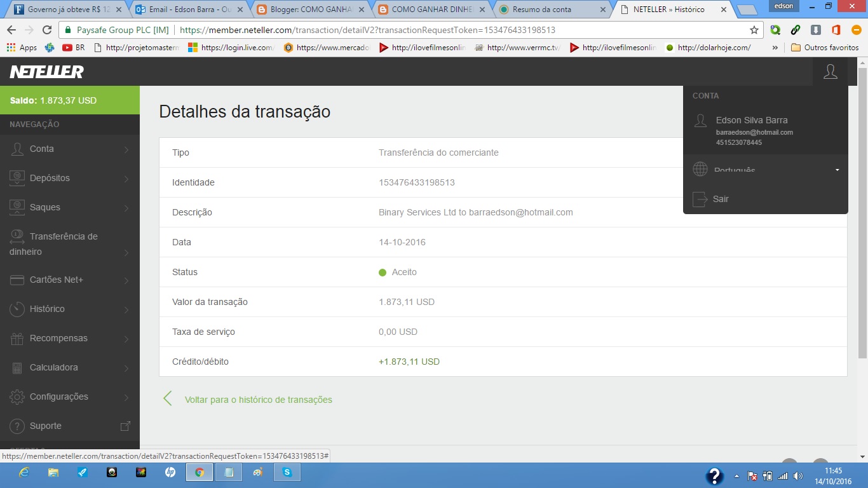Open the Outros favoritos bookmarks folder
The image size is (868, 488).
tap(825, 47)
